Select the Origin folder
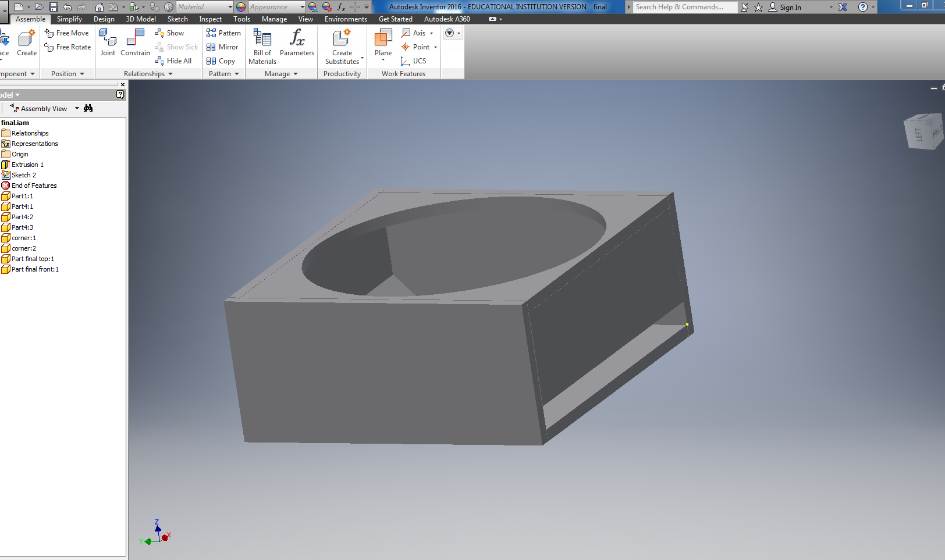 click(15, 154)
